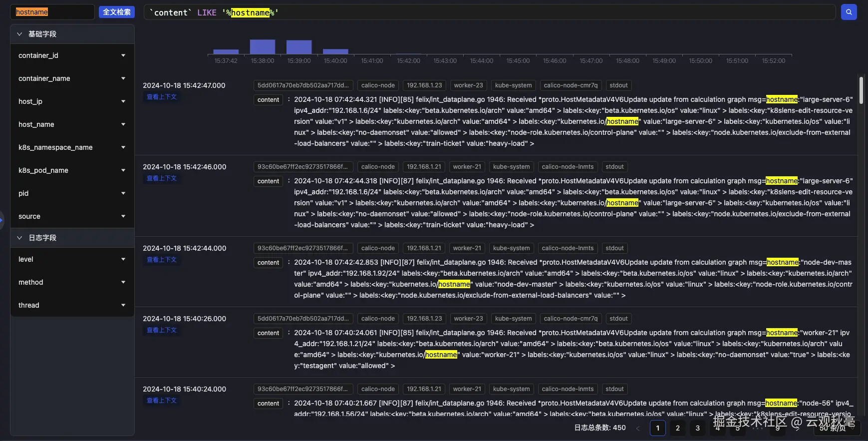Image resolution: width=868 pixels, height=441 pixels.
Task: Click the content label in 15:40:26 log
Action: coord(269,333)
